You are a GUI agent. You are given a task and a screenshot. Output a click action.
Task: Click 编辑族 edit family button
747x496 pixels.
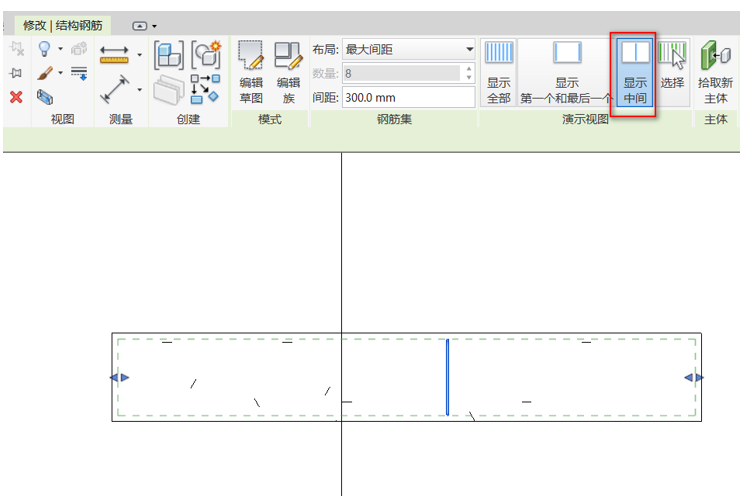288,72
